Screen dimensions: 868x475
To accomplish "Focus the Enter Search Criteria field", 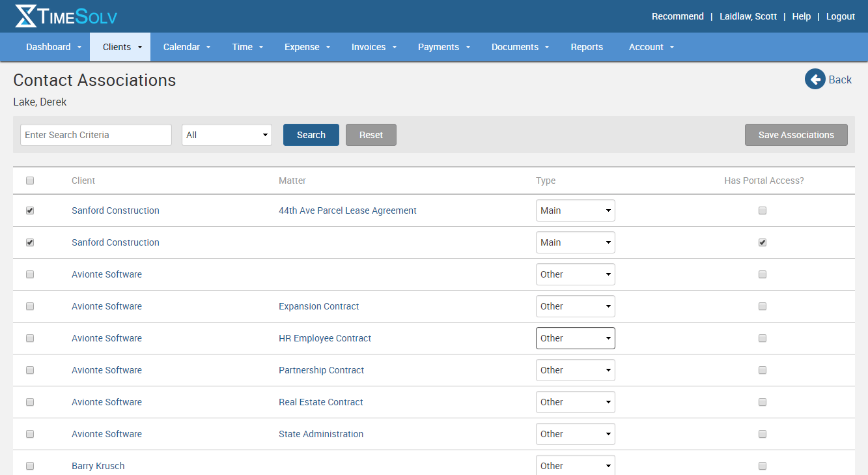I will click(96, 135).
